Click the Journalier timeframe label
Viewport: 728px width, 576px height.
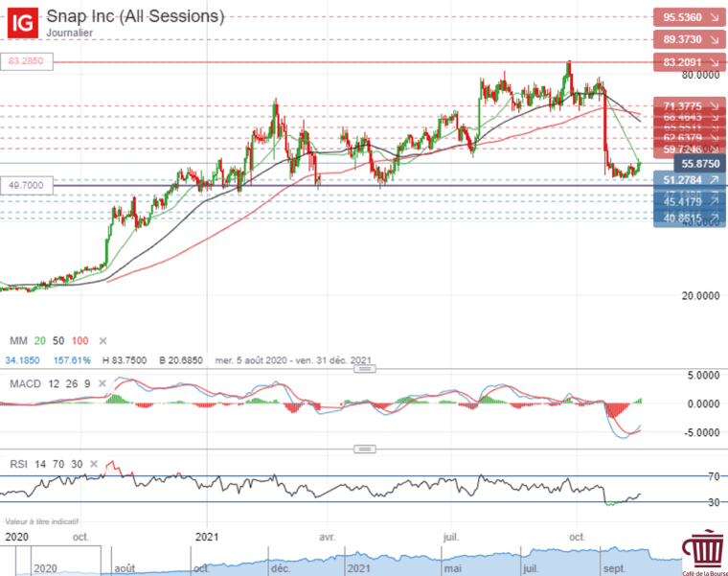pyautogui.click(x=69, y=33)
